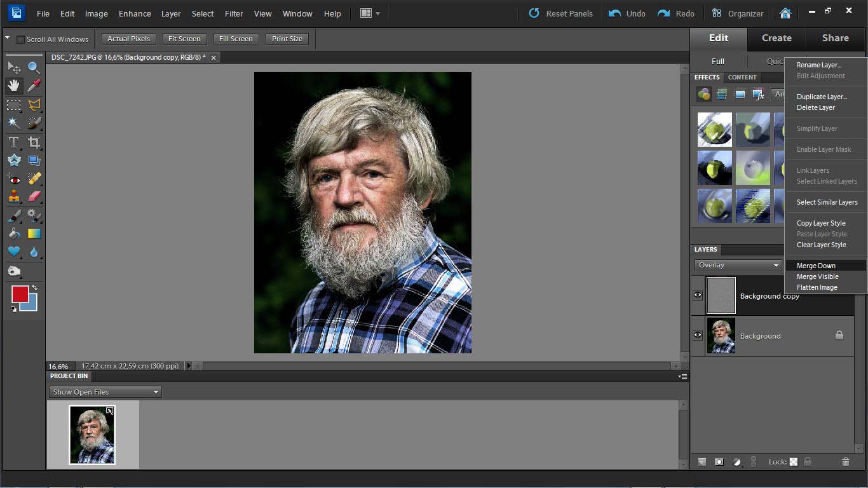The width and height of the screenshot is (868, 488).
Task: Open the Filter menu
Action: point(234,13)
